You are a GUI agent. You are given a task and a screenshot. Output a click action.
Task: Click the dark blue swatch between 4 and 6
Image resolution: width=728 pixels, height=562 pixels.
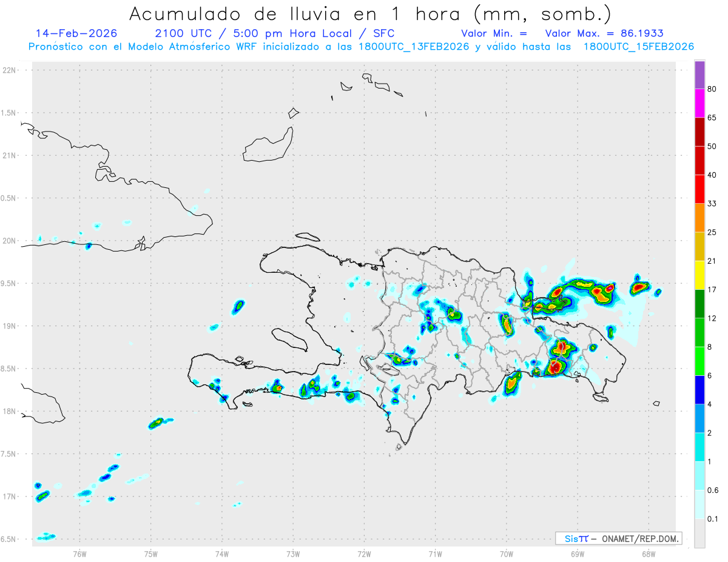point(699,389)
